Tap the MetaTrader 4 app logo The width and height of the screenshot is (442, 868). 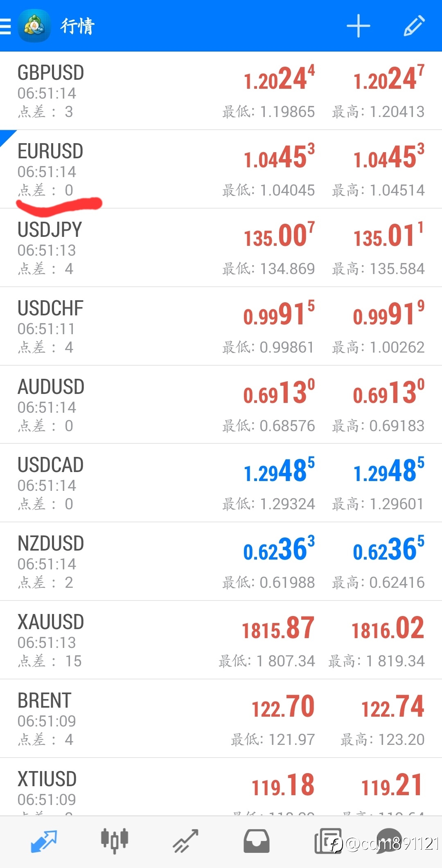(x=34, y=26)
